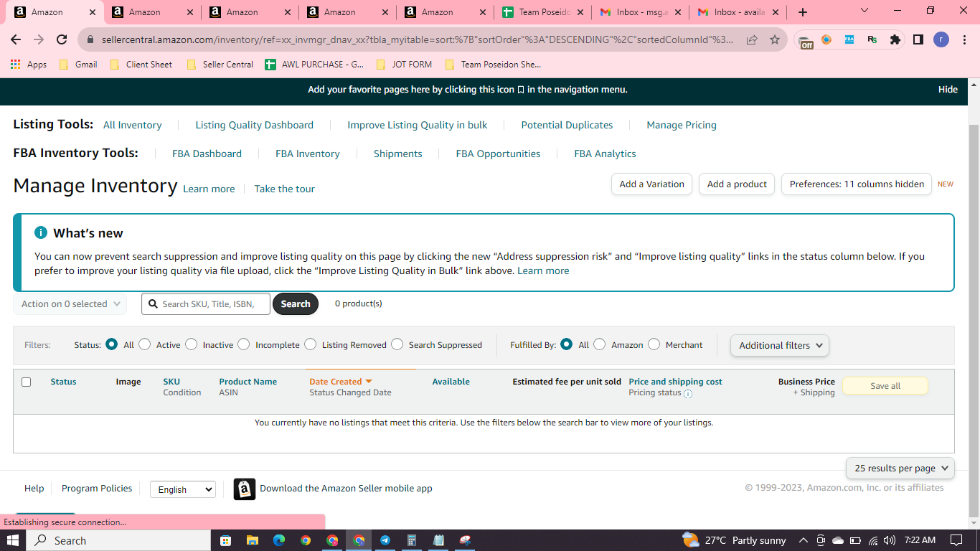The width and height of the screenshot is (980, 551).
Task: Select the Search Suppressed status filter
Action: [397, 344]
